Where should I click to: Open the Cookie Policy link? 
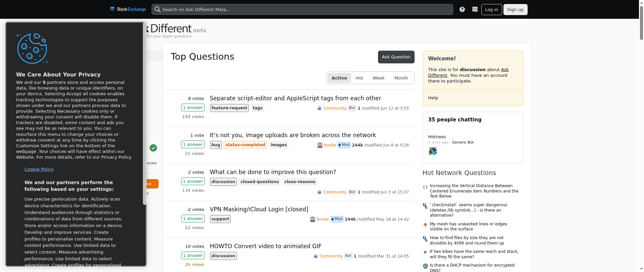[x=39, y=169]
